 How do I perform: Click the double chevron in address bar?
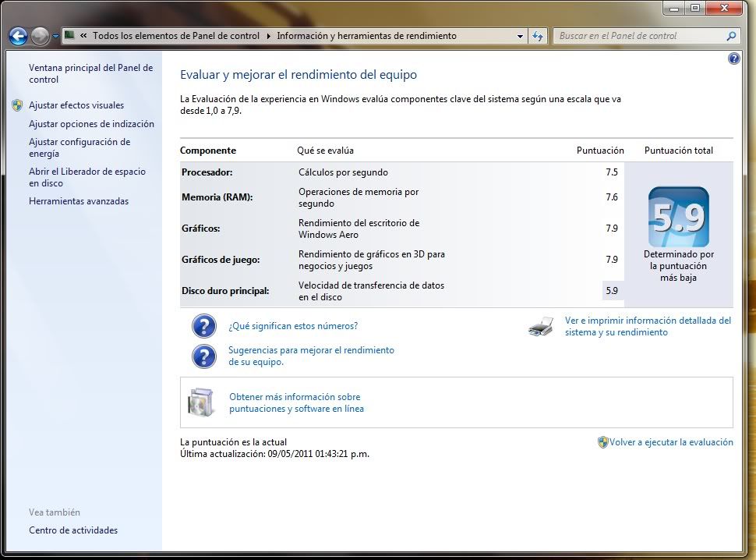pos(83,36)
